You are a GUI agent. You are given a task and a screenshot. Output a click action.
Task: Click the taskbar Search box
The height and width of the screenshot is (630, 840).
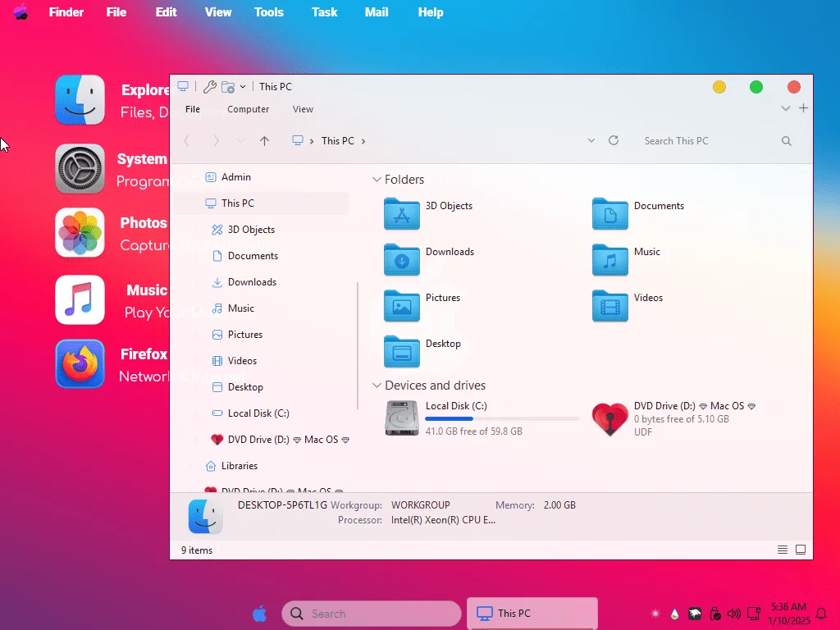click(x=372, y=614)
